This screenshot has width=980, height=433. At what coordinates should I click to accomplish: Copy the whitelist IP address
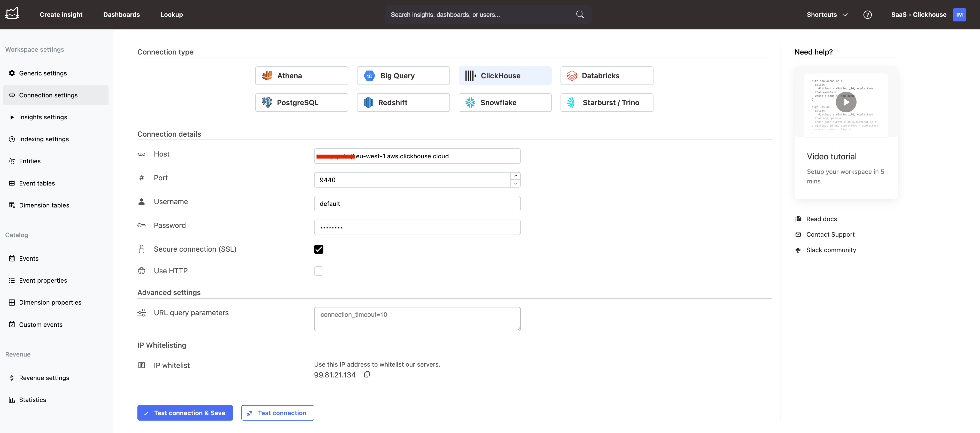pos(367,374)
